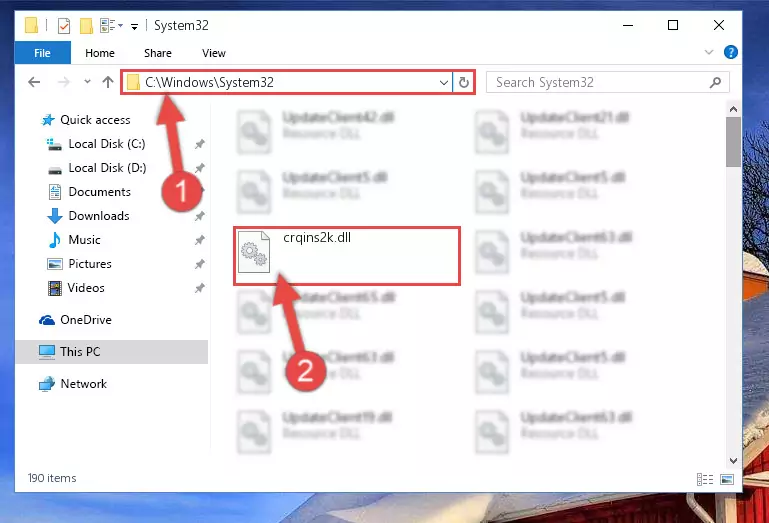This screenshot has height=523, width=769.
Task: Click the scrollbar down arrow
Action: (733, 461)
